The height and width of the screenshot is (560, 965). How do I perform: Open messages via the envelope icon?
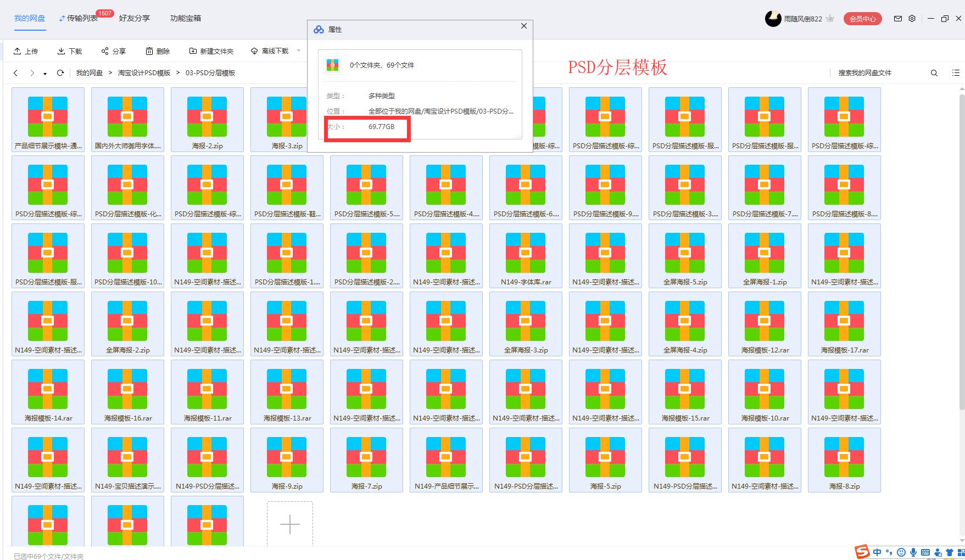point(897,18)
